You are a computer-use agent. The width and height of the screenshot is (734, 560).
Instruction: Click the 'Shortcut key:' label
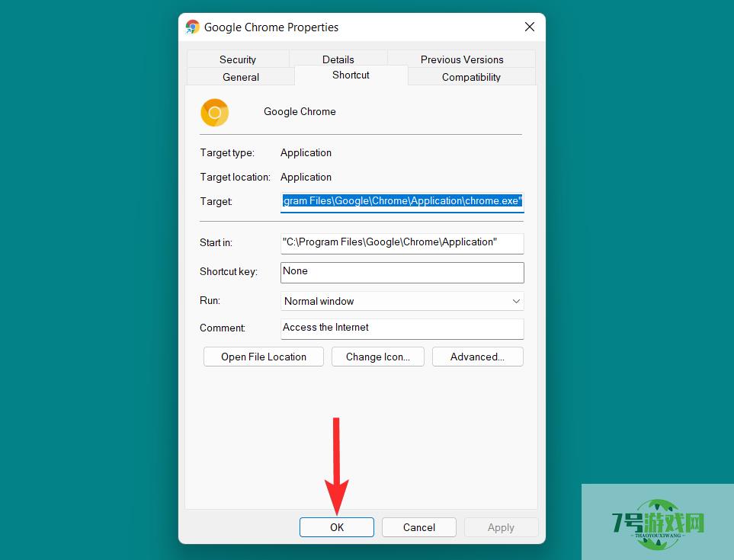229,271
